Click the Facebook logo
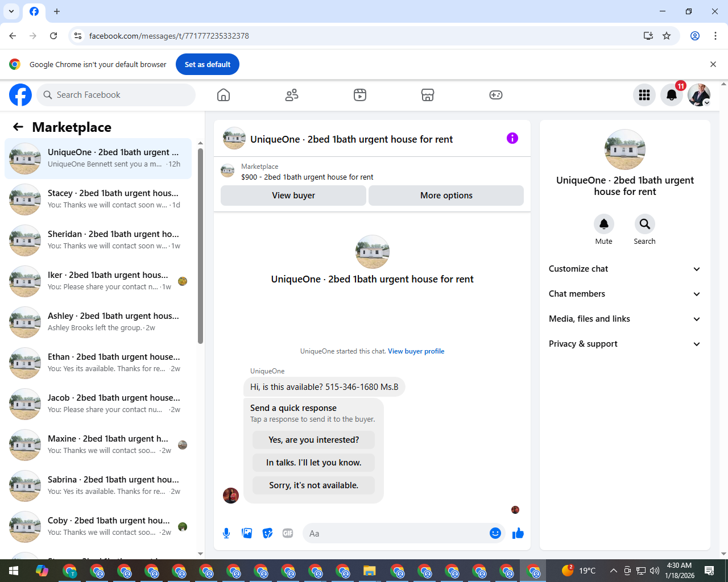728x582 pixels. [20, 95]
